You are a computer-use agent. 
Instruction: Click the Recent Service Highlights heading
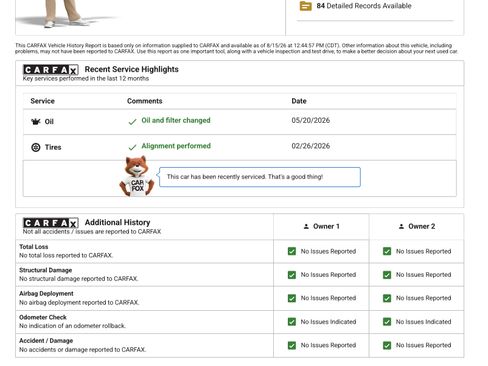tap(132, 69)
